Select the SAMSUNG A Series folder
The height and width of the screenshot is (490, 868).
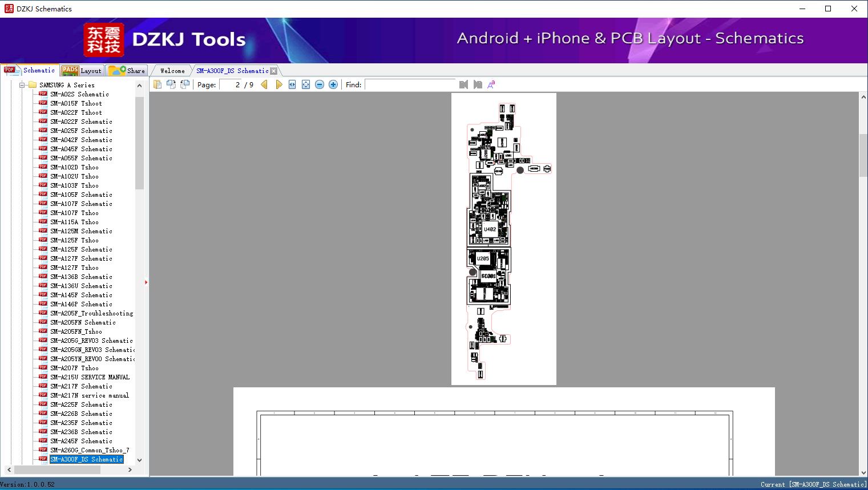click(67, 85)
